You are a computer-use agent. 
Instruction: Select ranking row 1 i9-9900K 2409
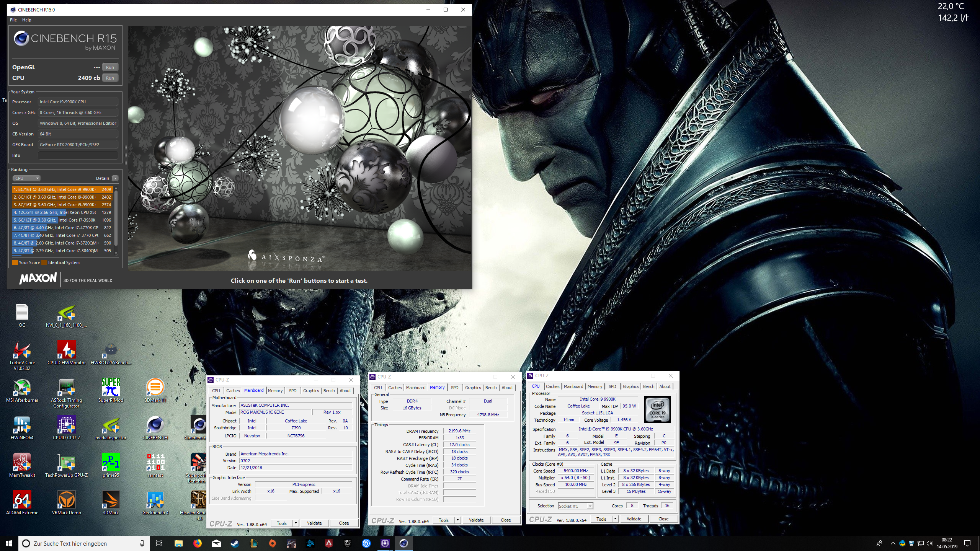point(62,189)
